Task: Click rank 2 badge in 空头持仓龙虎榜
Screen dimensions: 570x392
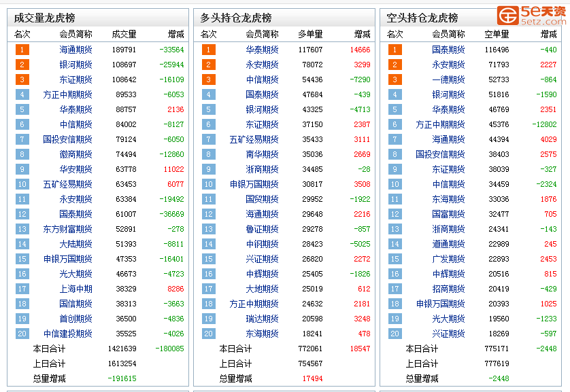Action: pos(395,65)
